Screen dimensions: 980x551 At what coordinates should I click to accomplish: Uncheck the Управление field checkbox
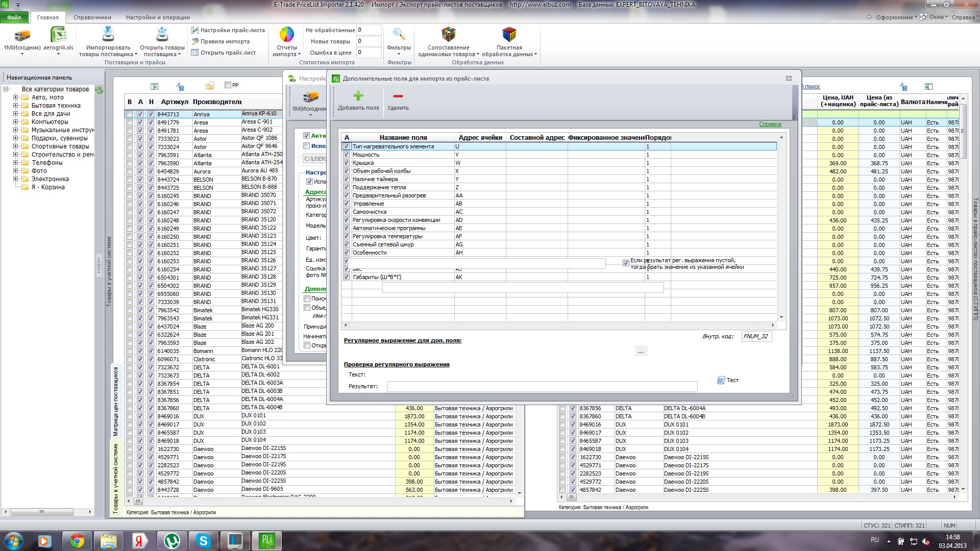pos(347,204)
